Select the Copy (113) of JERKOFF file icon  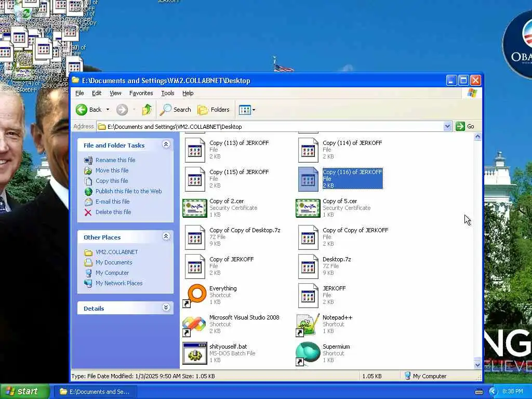[x=195, y=150]
